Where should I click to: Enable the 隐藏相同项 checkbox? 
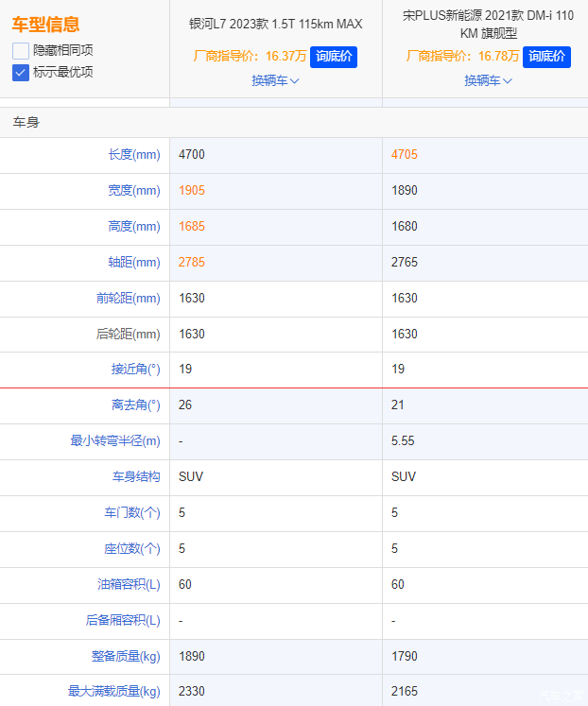(x=21, y=50)
